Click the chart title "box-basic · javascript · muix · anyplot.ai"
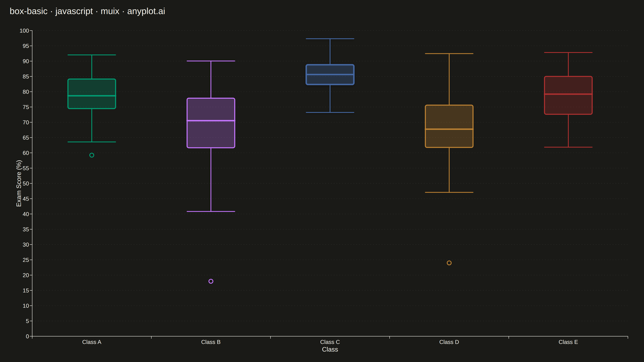The image size is (644, 362). tap(87, 11)
